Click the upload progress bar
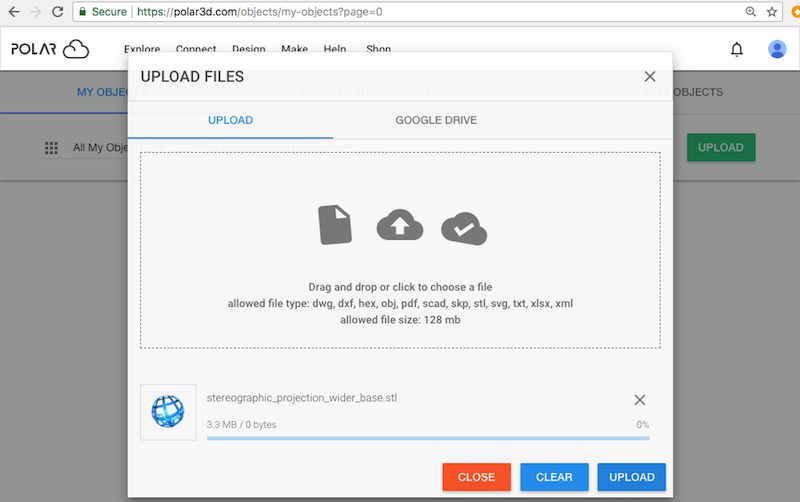 428,438
